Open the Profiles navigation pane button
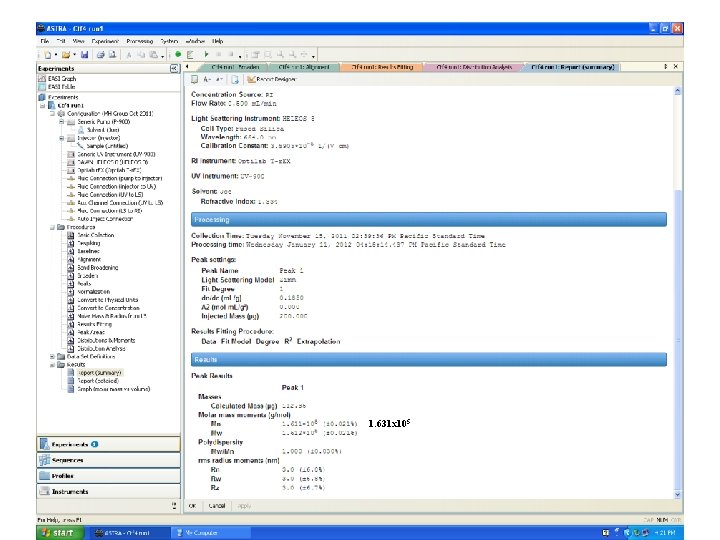The image size is (720, 540). [x=108, y=476]
